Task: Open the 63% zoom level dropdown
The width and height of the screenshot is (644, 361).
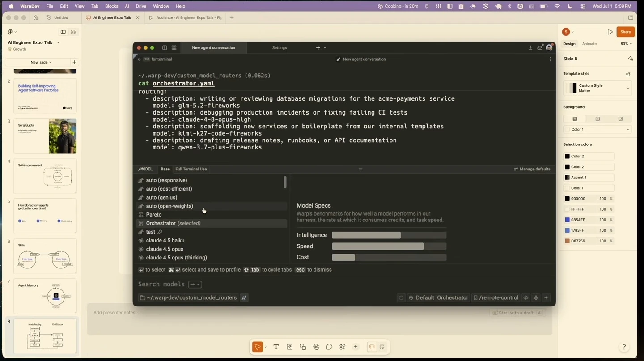Action: [x=626, y=44]
